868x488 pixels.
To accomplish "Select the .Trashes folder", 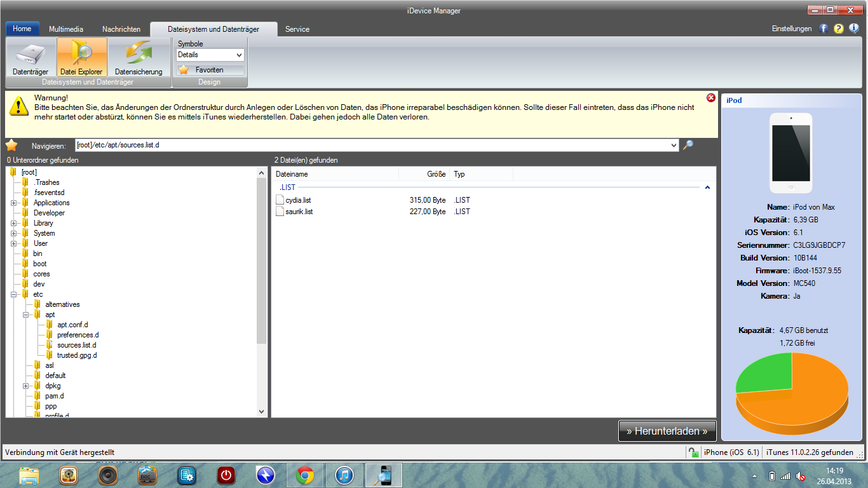I will [x=46, y=182].
